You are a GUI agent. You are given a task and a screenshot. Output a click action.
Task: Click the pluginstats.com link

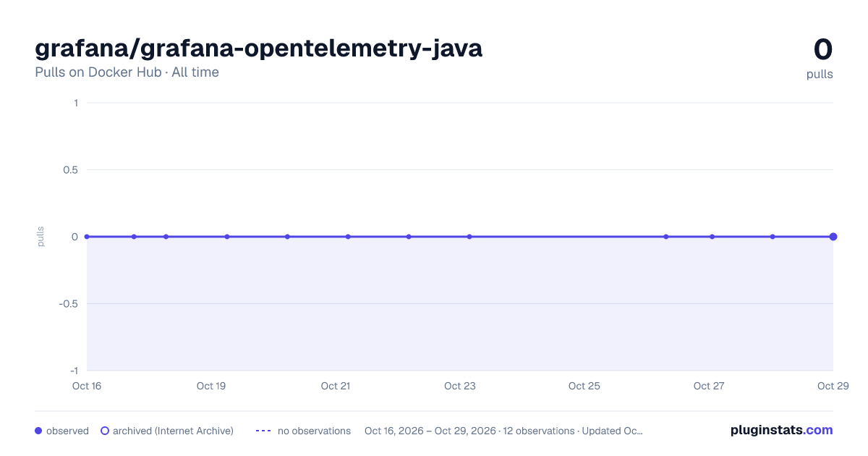[x=781, y=430]
